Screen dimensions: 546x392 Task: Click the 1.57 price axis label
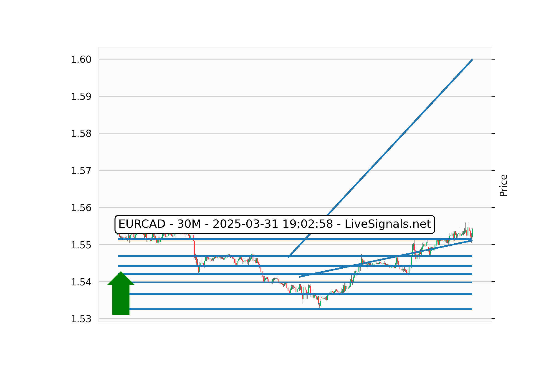81,171
